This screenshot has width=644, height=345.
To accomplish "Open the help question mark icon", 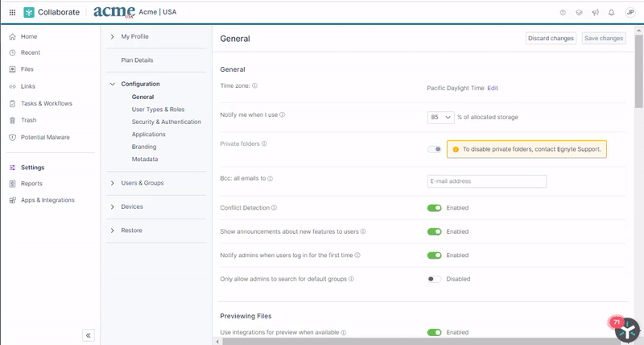I will point(563,13).
